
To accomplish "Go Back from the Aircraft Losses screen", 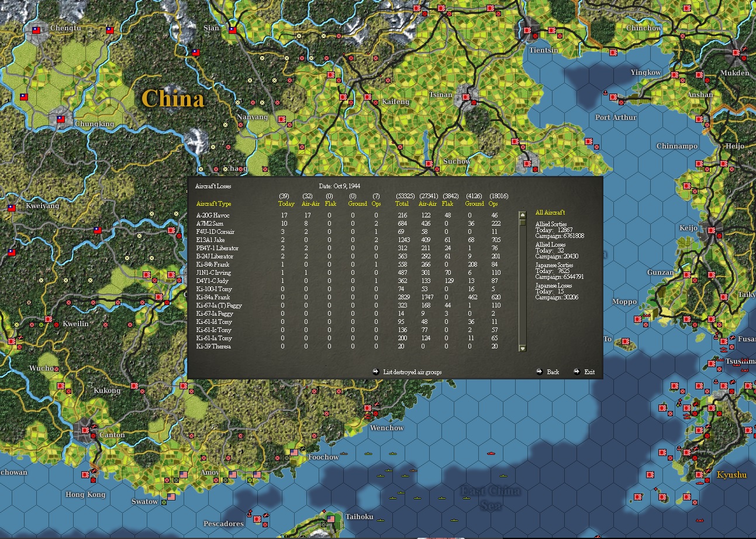I will pyautogui.click(x=548, y=372).
